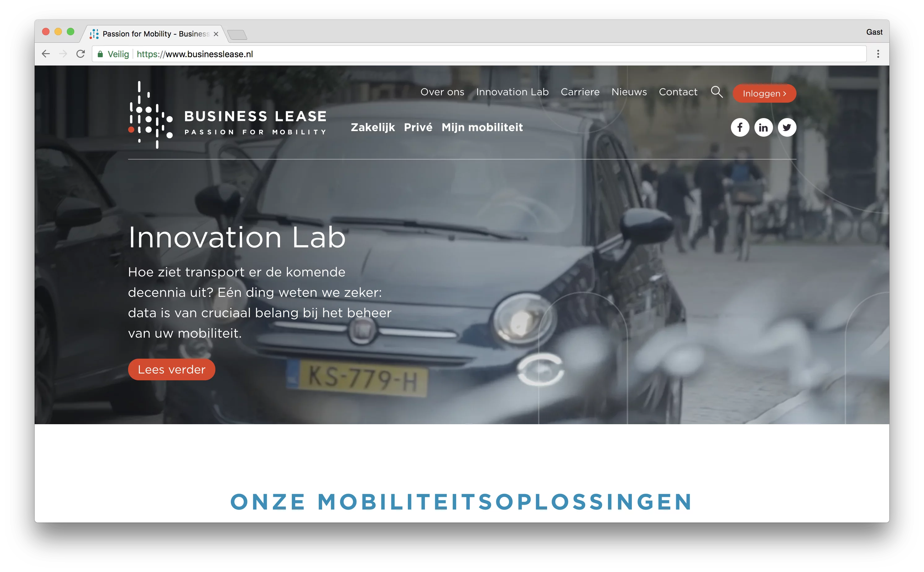Viewport: 924px width, 572px height.
Task: Click the green secure lock icon
Action: coord(100,54)
